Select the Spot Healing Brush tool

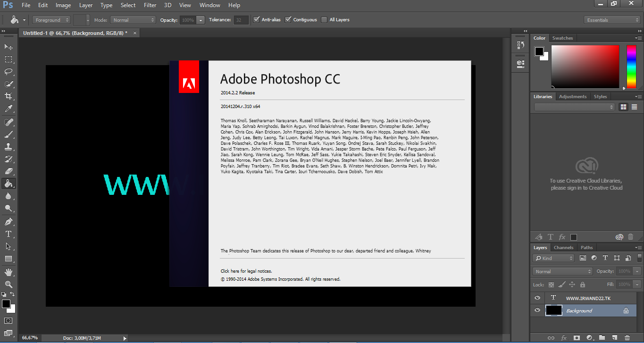pos(8,122)
